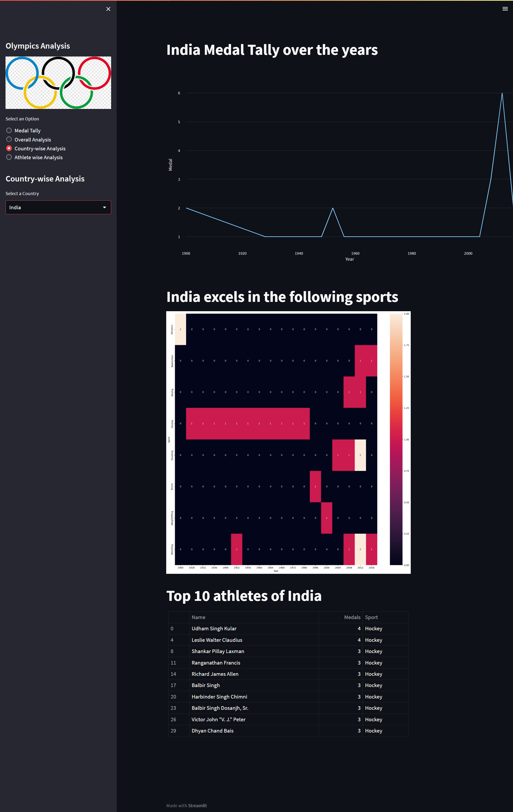Click the Medals column header

tap(352, 617)
